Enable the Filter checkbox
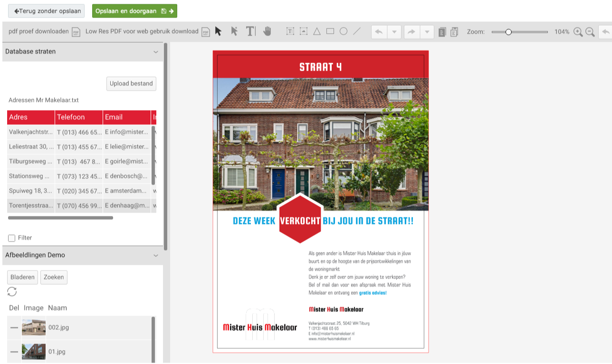 click(x=12, y=238)
